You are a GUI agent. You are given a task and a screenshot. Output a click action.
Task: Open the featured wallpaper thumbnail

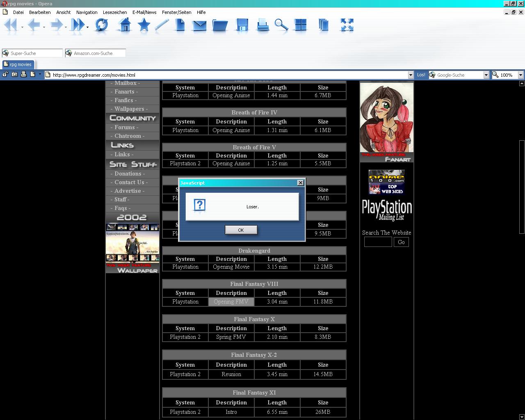(x=132, y=248)
